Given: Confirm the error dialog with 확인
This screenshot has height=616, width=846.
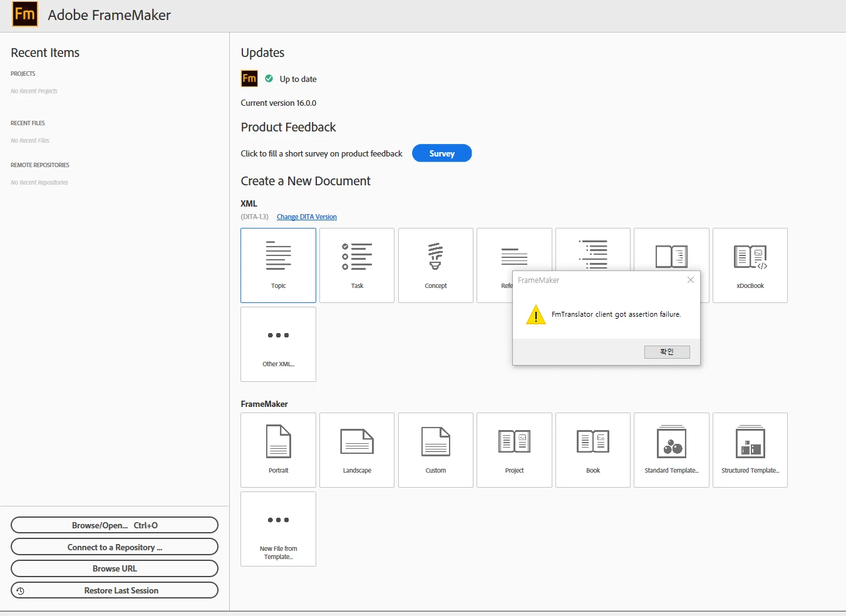Looking at the screenshot, I should (x=667, y=352).
